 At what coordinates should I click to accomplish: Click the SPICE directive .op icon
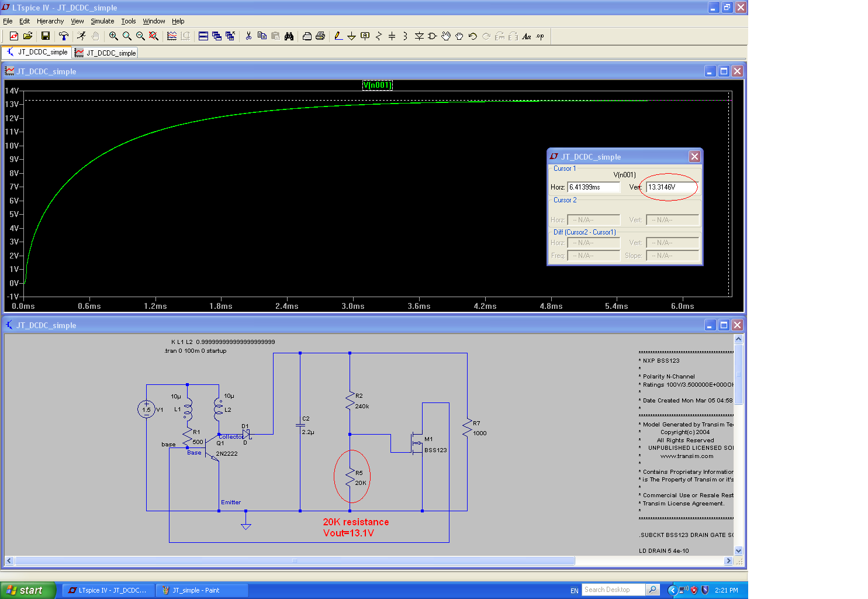pyautogui.click(x=540, y=36)
